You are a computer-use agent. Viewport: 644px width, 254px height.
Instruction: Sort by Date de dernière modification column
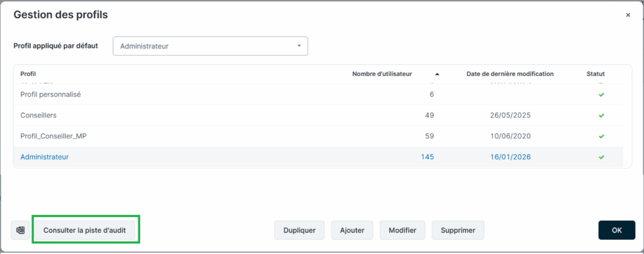coord(509,74)
